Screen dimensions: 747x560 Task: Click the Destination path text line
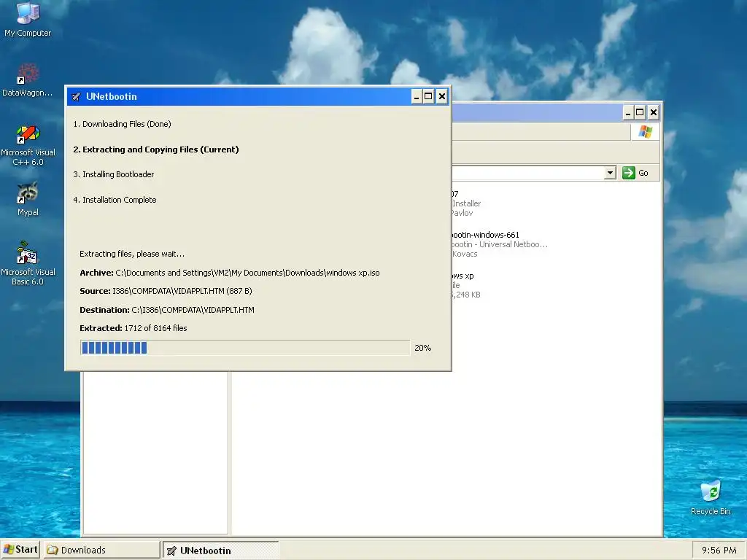coord(167,310)
